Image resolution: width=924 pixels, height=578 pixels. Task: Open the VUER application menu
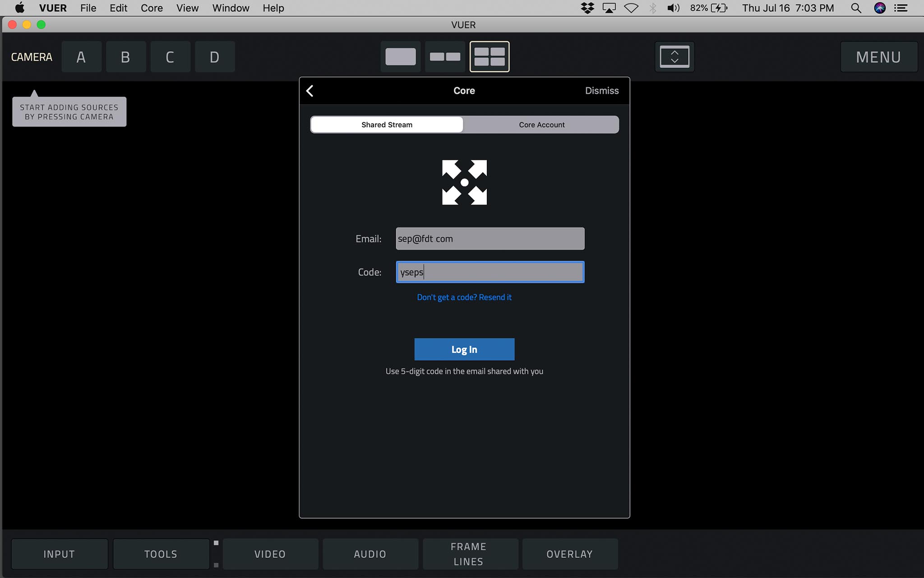point(53,8)
